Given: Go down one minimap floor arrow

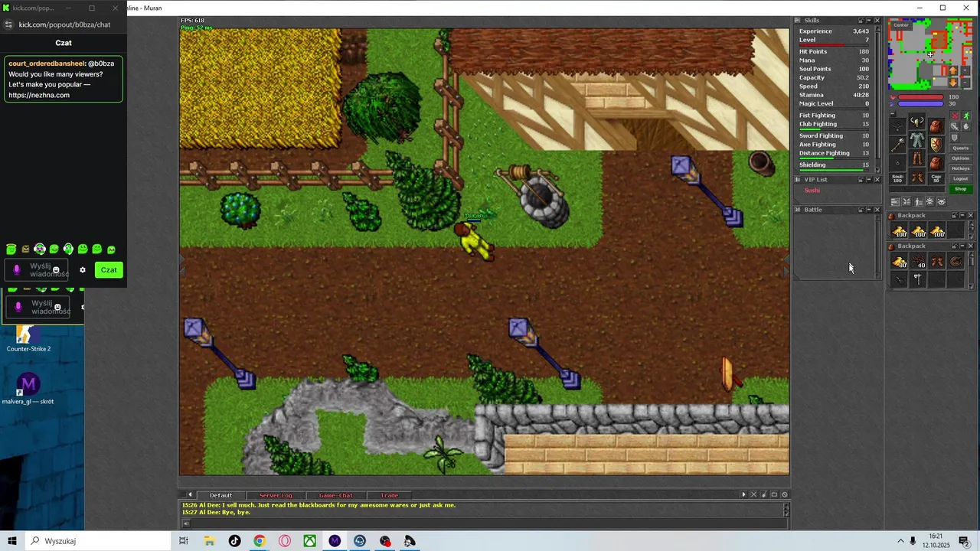Looking at the screenshot, I should coord(953,82).
